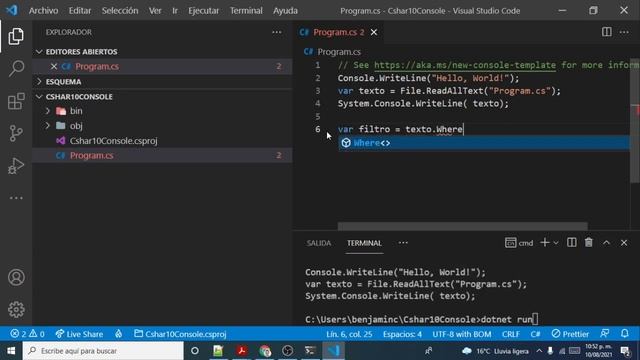Open Chrome taskbar icon
The width and height of the screenshot is (640, 360).
pos(264,351)
